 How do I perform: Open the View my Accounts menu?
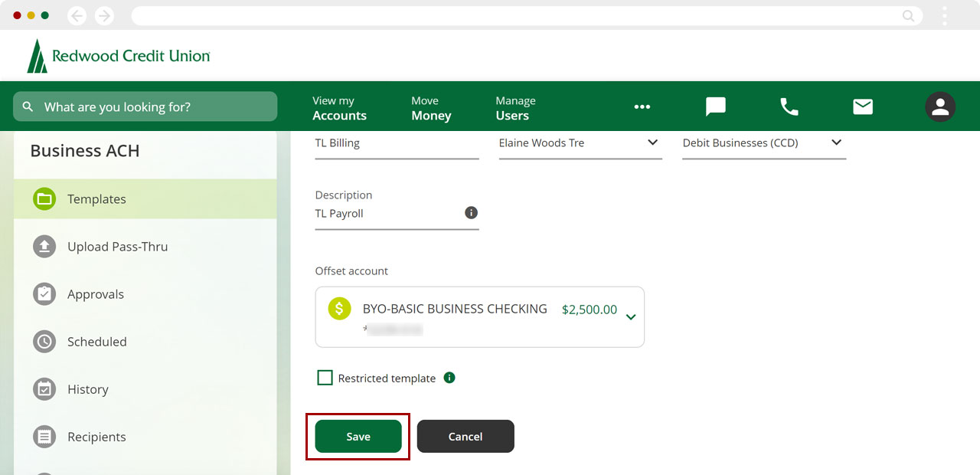pos(339,108)
